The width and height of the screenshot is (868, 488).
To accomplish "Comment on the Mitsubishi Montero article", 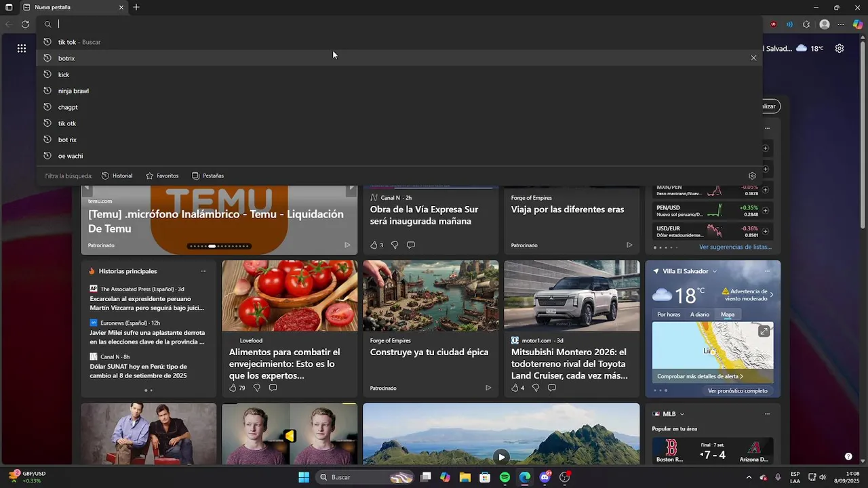I will [552, 388].
